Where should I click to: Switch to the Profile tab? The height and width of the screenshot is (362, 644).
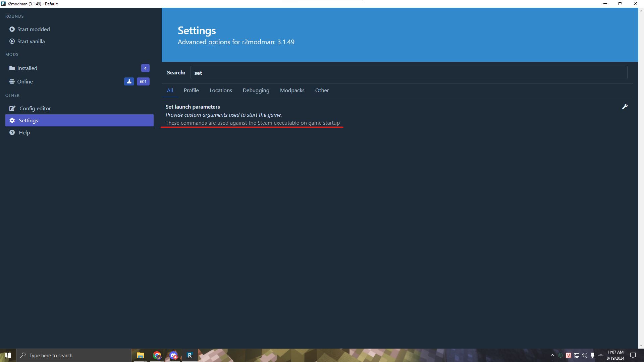191,90
